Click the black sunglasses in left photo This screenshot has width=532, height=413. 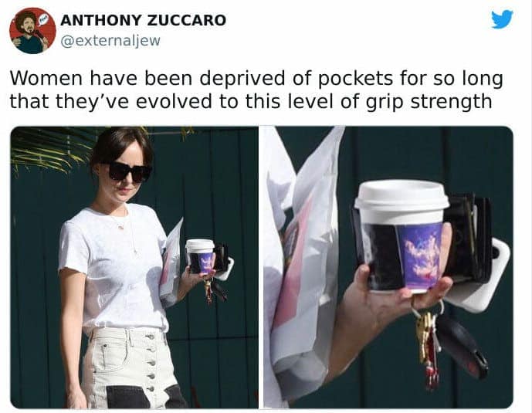point(130,171)
